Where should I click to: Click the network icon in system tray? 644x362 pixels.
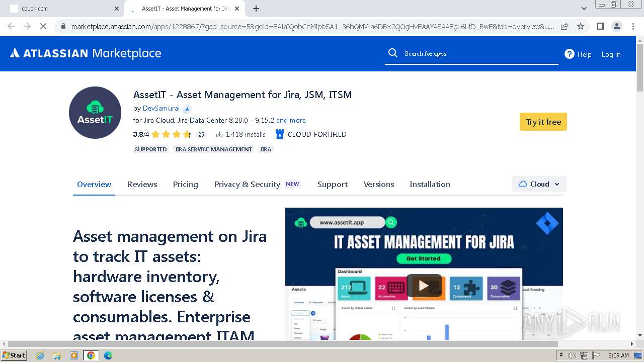(x=584, y=355)
